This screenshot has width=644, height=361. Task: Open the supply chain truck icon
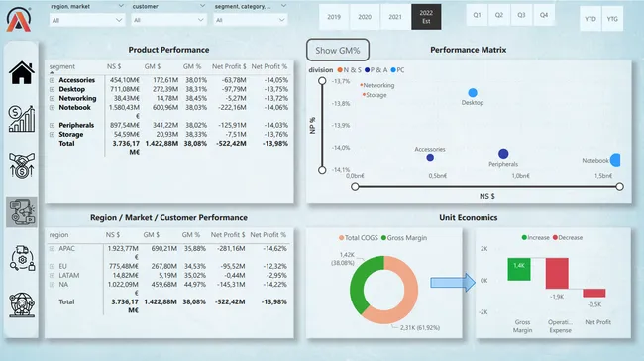(22, 258)
